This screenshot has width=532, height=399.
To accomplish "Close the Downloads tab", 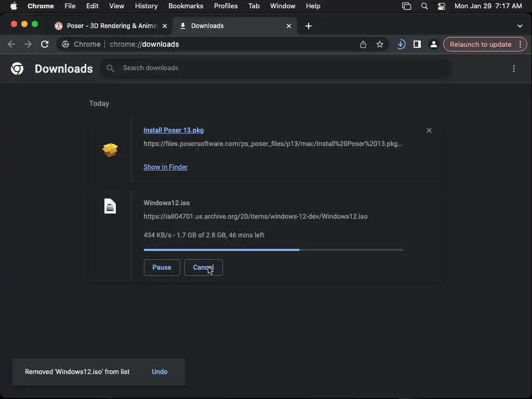I will (x=289, y=26).
